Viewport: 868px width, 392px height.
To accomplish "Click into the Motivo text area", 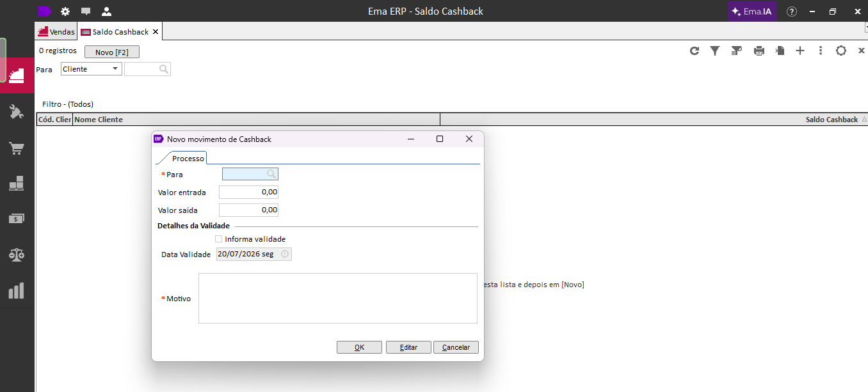I will pos(338,299).
